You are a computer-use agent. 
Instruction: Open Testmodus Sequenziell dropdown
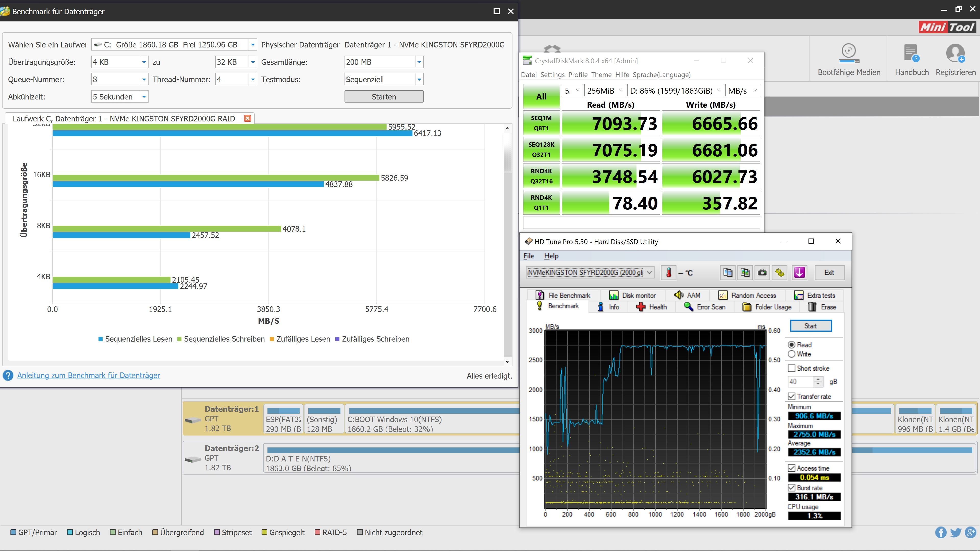click(419, 80)
